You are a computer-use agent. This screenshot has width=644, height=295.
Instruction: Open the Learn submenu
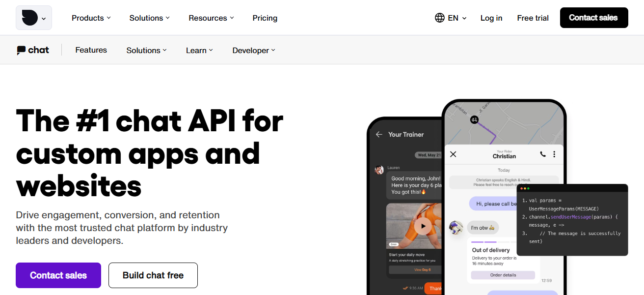(x=199, y=50)
